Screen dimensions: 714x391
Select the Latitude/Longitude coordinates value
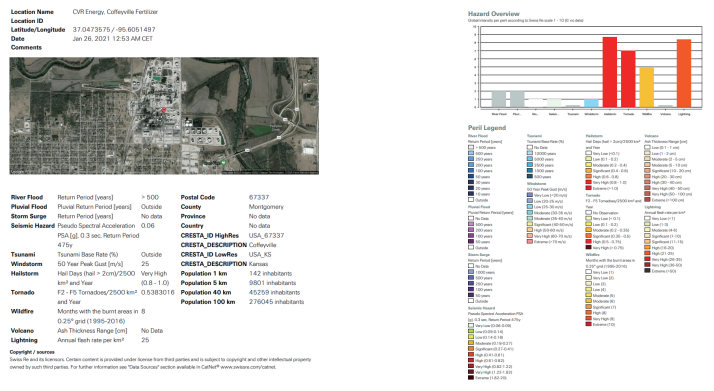click(114, 30)
